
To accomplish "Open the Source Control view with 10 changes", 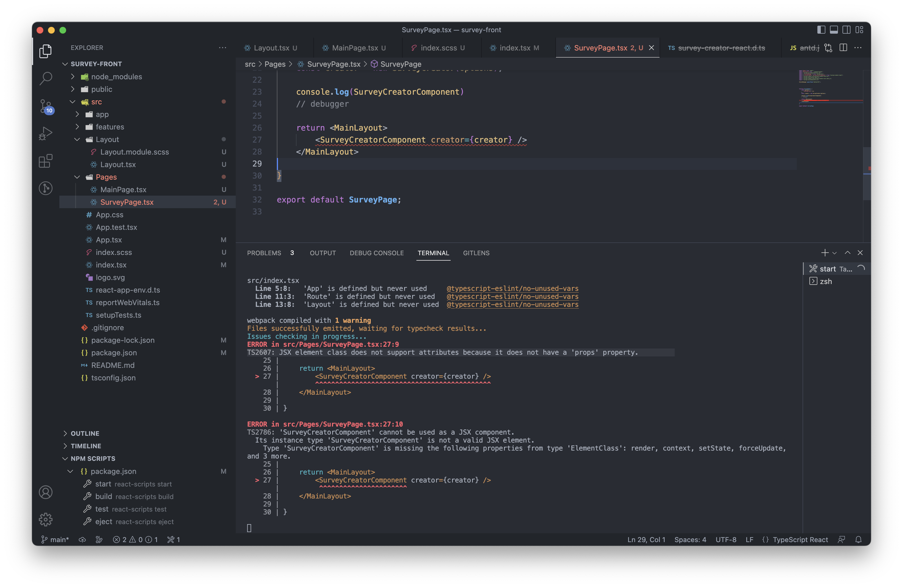I will (x=45, y=107).
